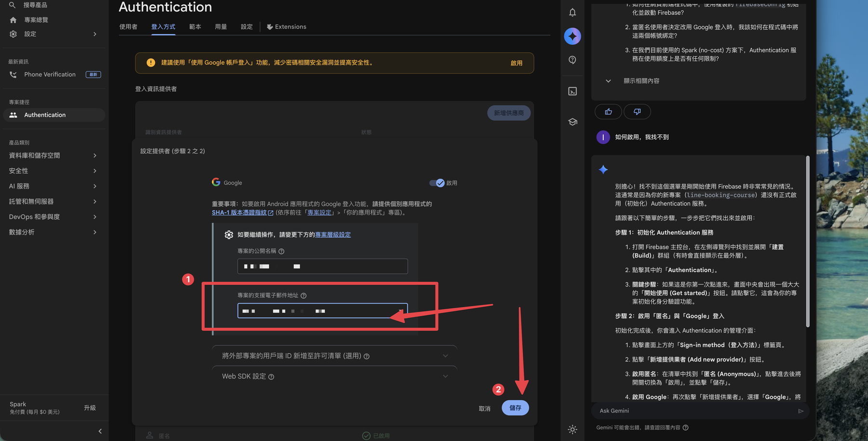The width and height of the screenshot is (868, 441).
Task: Switch to 用量 tab
Action: pos(221,27)
